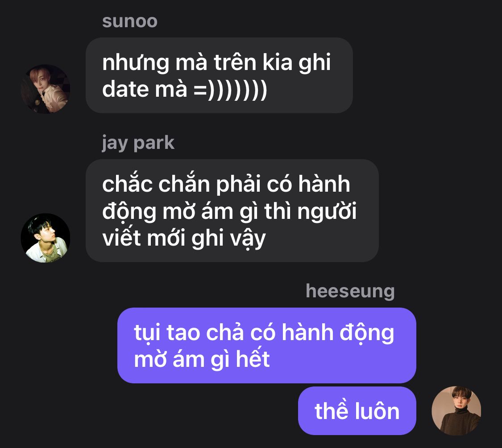This screenshot has width=502, height=448.
Task: Click the "=)))))))" emoticon in sunoo's message
Action: point(230,90)
